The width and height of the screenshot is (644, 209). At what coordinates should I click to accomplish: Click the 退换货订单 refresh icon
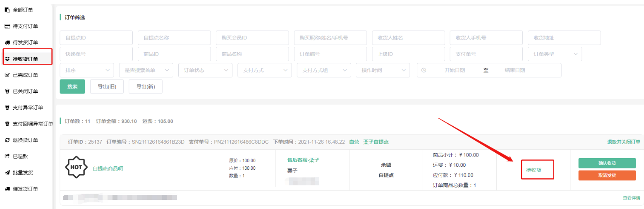[7, 140]
